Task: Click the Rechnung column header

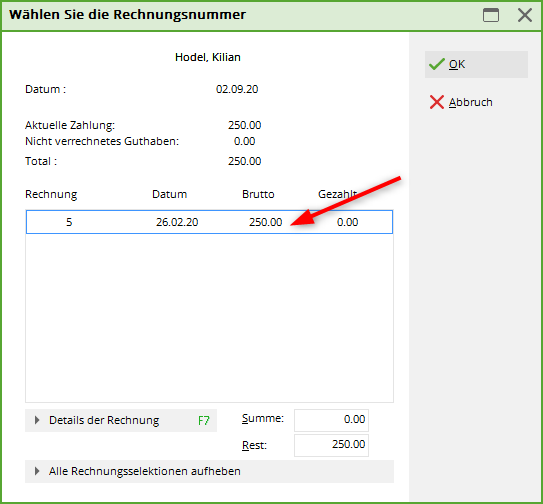Action: [51, 194]
